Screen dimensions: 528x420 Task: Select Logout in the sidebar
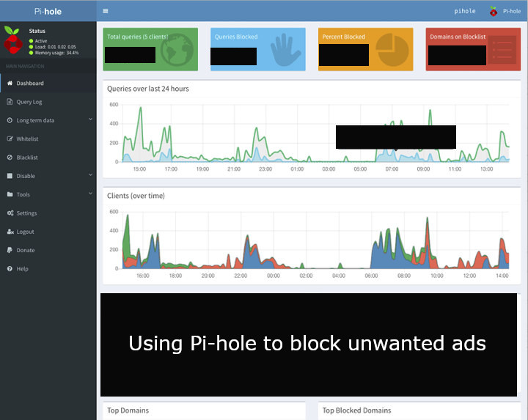click(x=48, y=232)
